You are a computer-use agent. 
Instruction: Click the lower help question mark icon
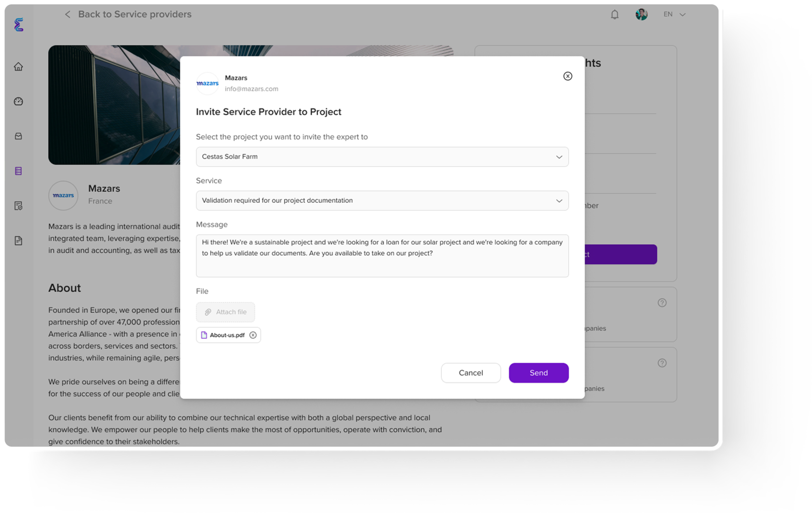(x=662, y=363)
